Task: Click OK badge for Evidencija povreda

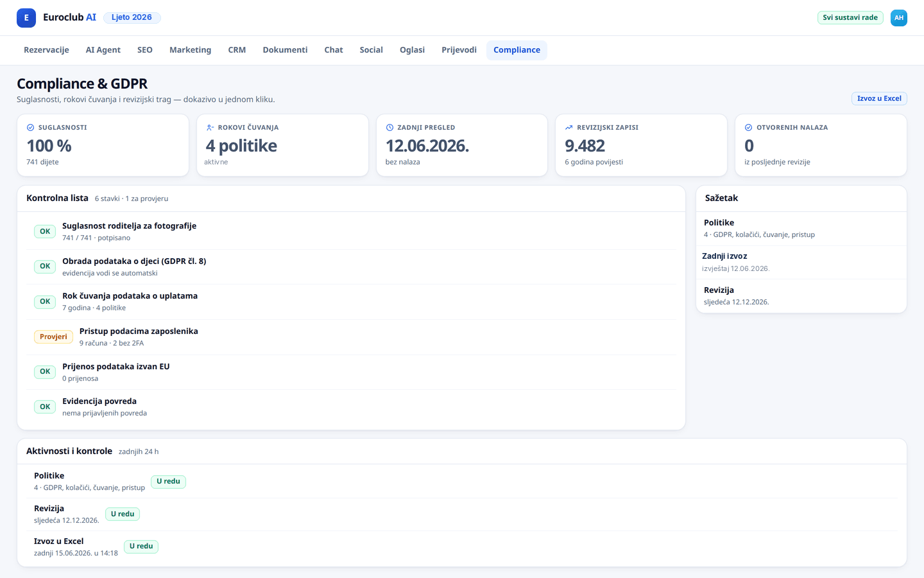Action: tap(45, 407)
